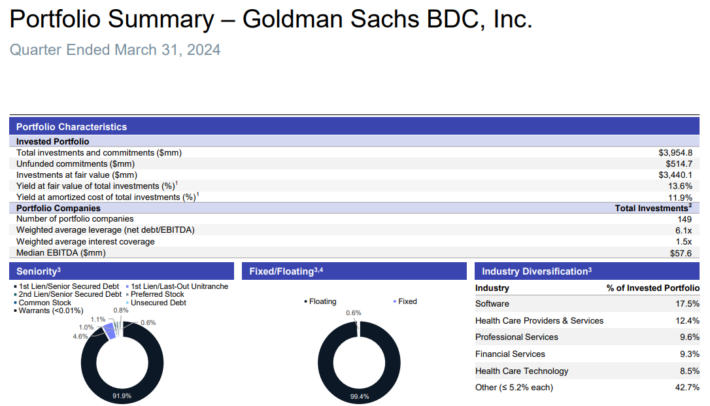
Task: Click the Unsecured Debt legend marker
Action: tap(128, 303)
